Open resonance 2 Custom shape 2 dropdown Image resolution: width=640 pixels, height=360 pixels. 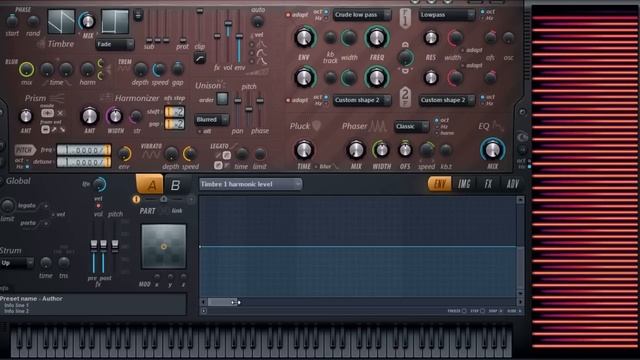tap(447, 100)
